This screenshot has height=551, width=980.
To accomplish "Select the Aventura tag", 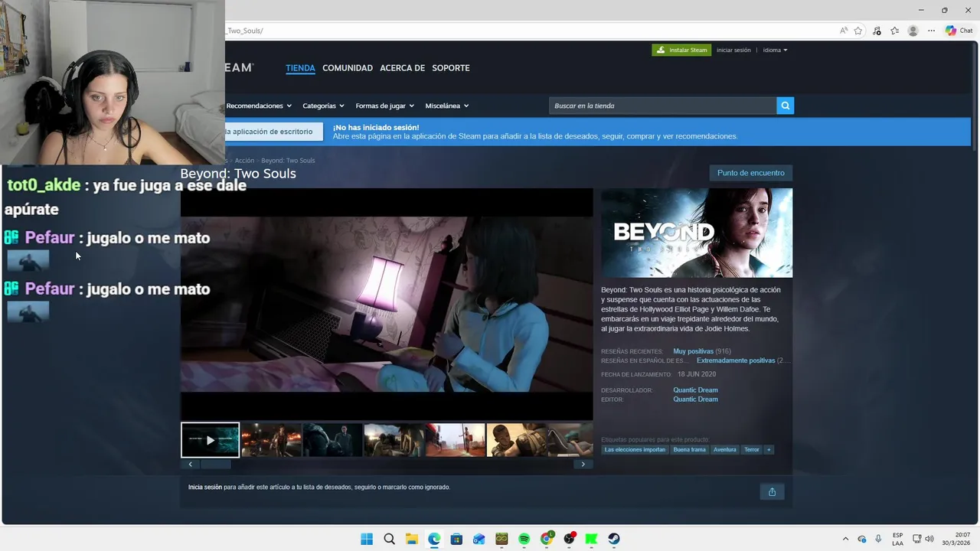I will [724, 450].
